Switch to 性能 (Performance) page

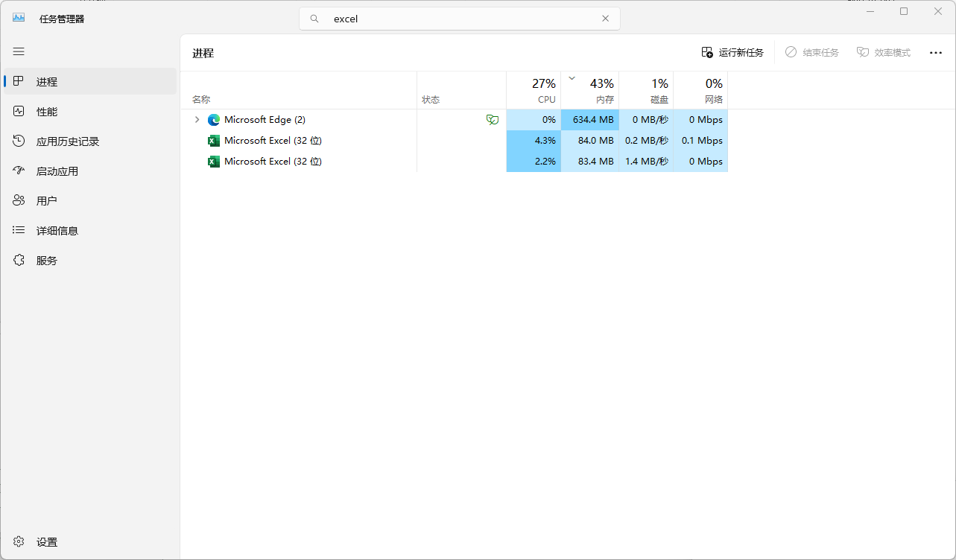tap(90, 111)
